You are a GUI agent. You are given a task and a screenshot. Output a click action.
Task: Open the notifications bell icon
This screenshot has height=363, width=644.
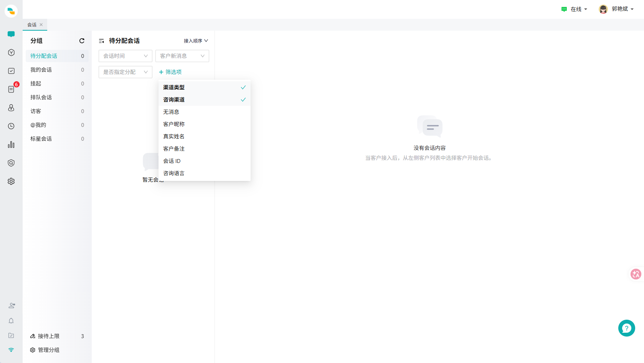pyautogui.click(x=11, y=321)
